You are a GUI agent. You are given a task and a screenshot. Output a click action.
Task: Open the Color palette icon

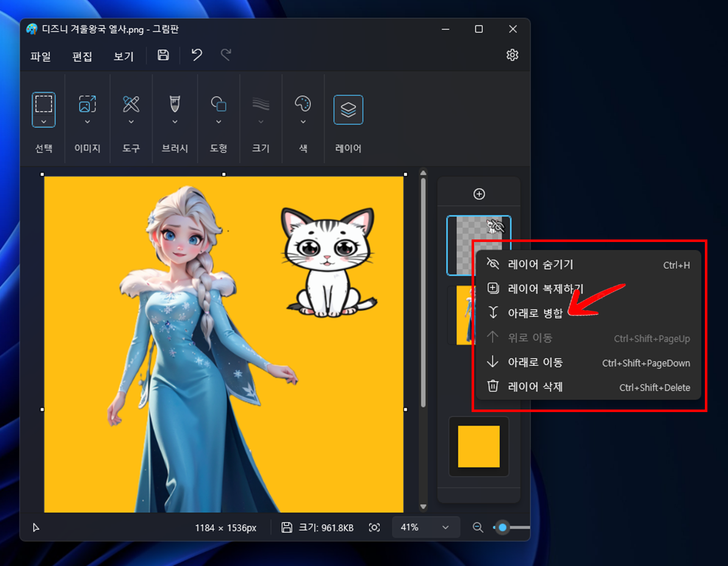[x=303, y=104]
